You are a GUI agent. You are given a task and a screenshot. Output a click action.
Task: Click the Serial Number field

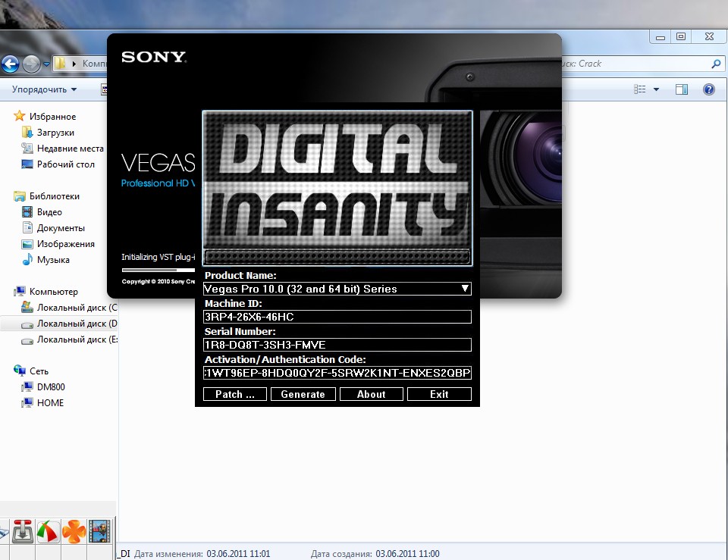(x=337, y=345)
